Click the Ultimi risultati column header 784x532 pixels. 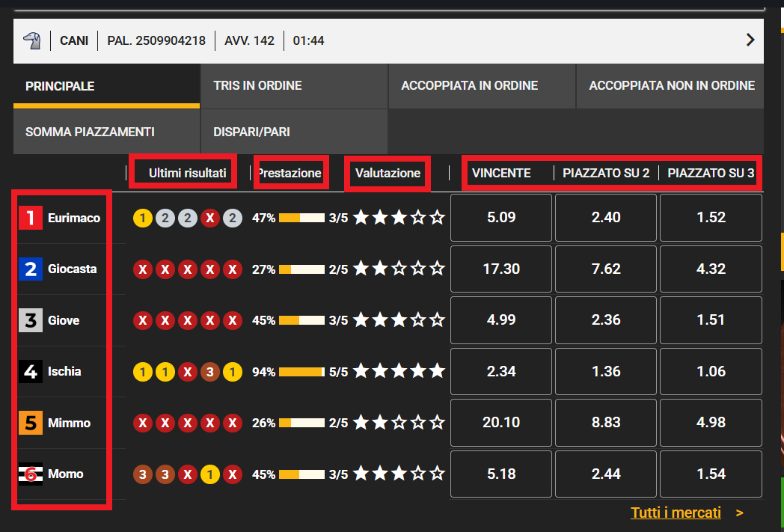click(x=188, y=173)
